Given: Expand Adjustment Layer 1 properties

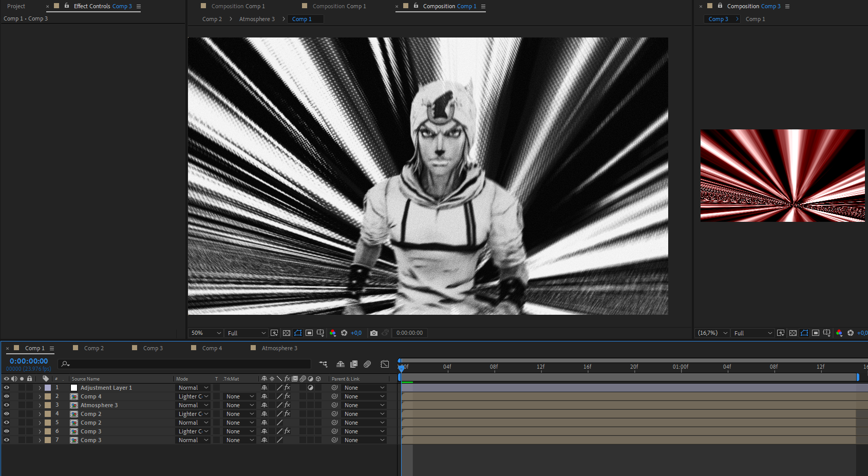Looking at the screenshot, I should (40, 388).
